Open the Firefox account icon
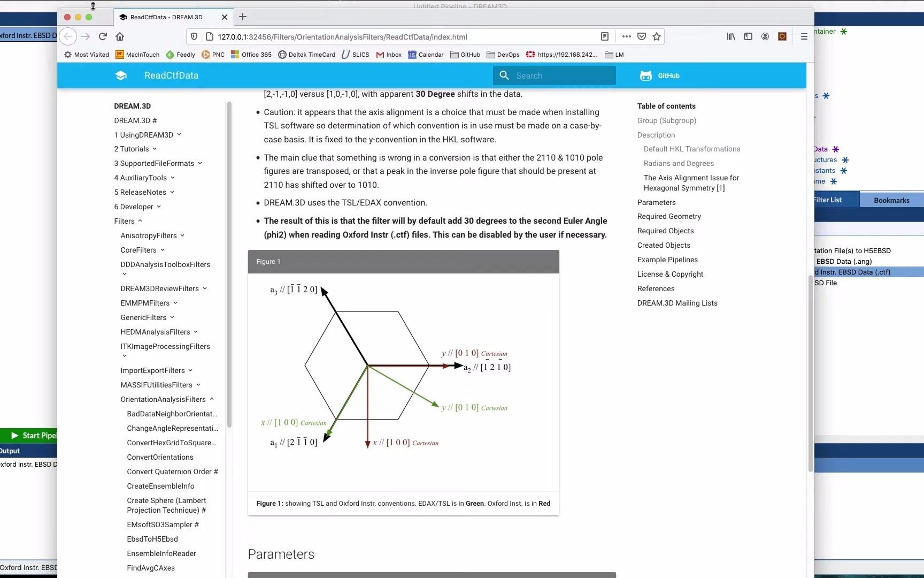924x578 pixels. (x=765, y=36)
